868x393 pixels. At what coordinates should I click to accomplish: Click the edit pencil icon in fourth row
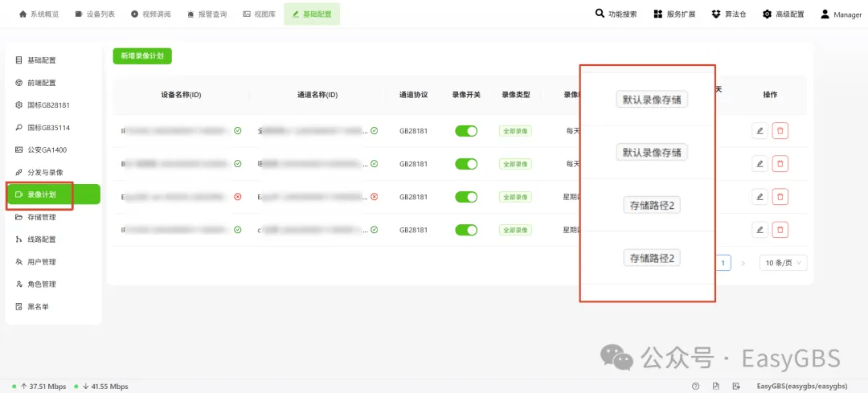[x=759, y=230]
